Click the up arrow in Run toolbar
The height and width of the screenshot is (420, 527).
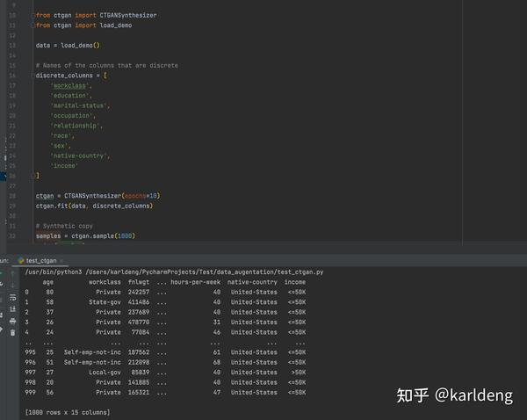click(x=13, y=274)
